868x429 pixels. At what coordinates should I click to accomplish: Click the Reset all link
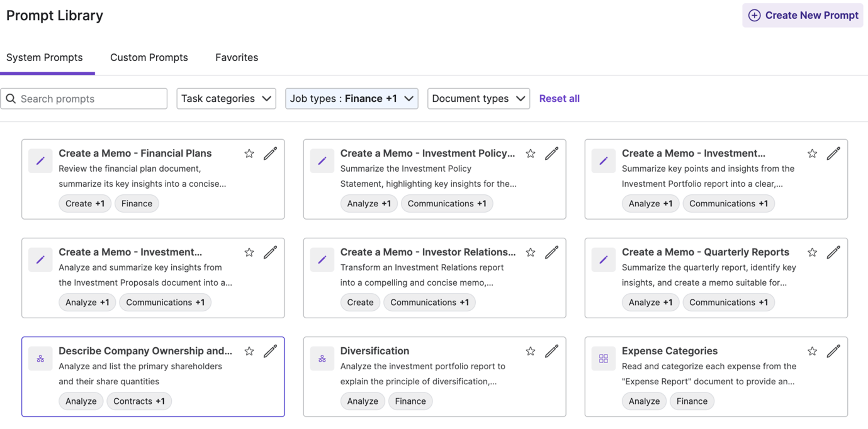pos(559,99)
